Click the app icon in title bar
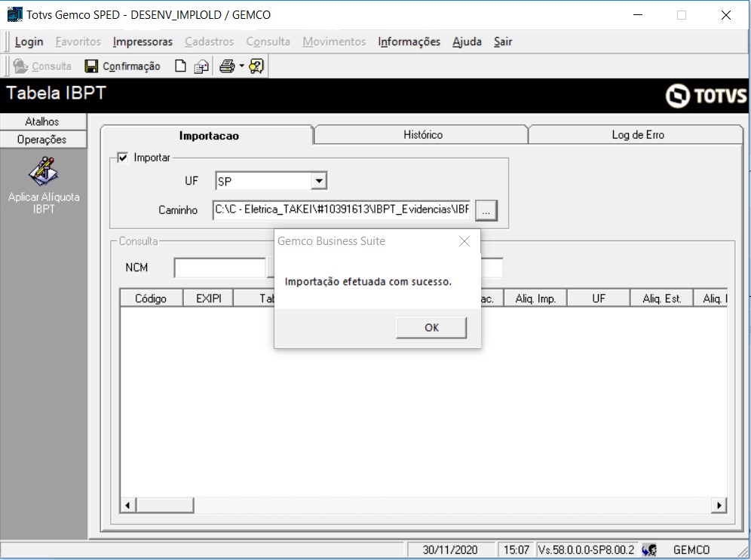Viewport: 751px width, 560px height. [x=15, y=14]
